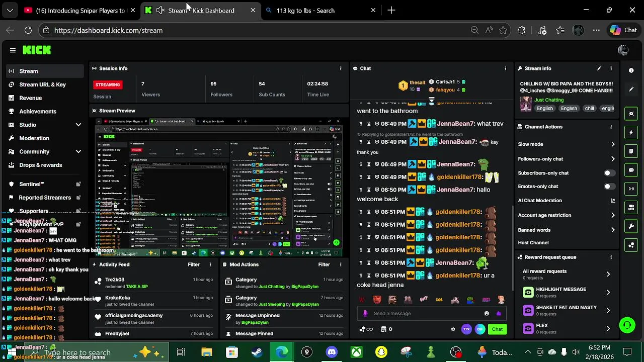644x362 pixels.
Task: Select Stream in the sidebar
Action: 45,71
